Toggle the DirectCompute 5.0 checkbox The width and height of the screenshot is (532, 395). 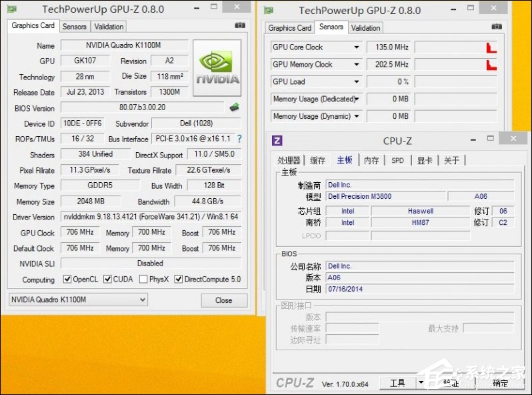pyautogui.click(x=179, y=279)
